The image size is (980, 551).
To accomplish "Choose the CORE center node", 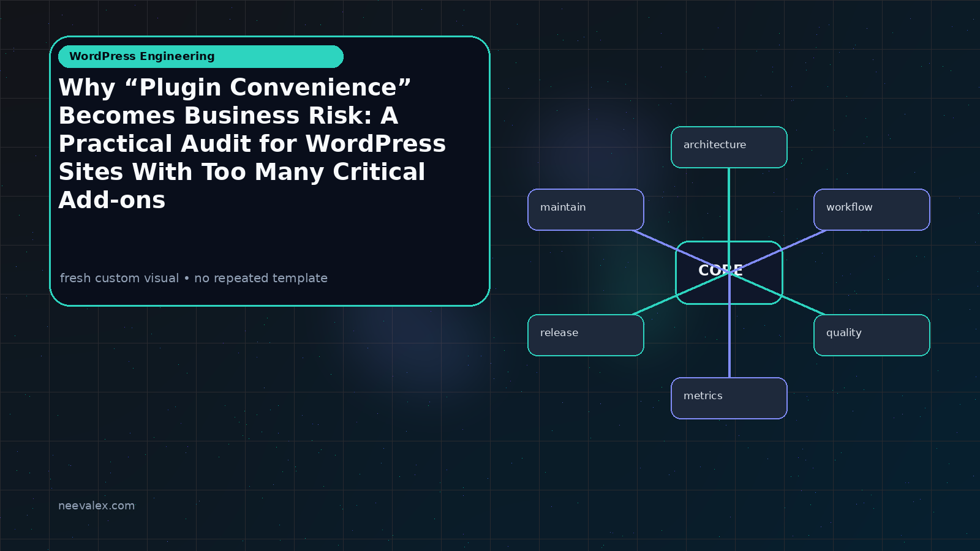I will (729, 272).
